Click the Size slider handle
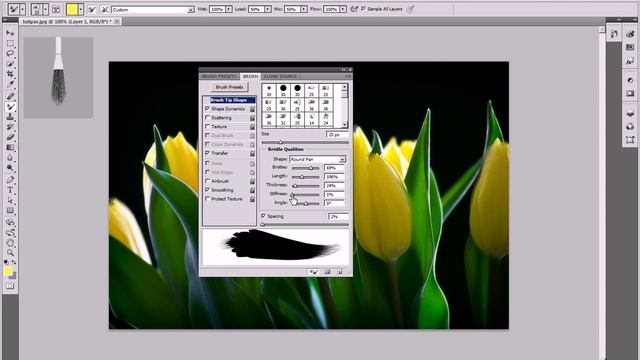 point(280,142)
